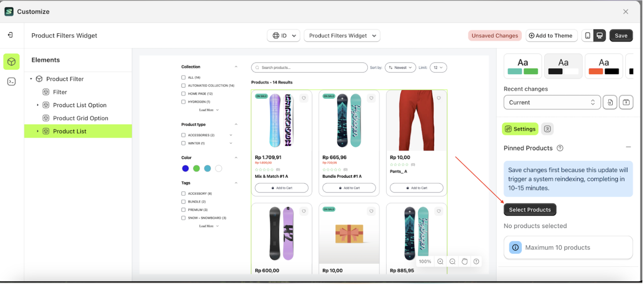Open the Recent changes Current dropdown
Viewport: 644px width, 286px height.
click(x=552, y=103)
